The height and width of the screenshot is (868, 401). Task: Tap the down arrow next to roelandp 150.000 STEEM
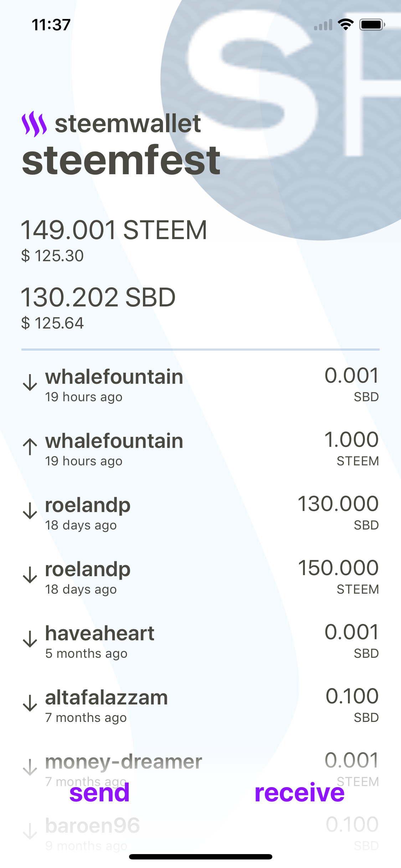pos(30,575)
